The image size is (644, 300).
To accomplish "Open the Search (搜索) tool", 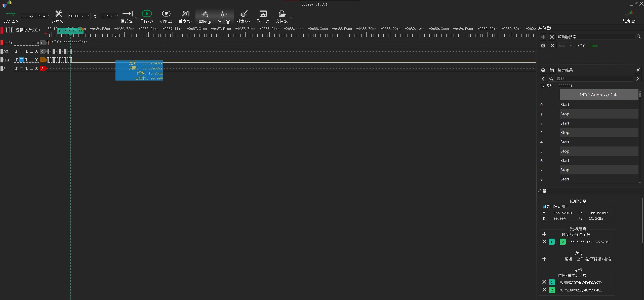I will pyautogui.click(x=244, y=14).
